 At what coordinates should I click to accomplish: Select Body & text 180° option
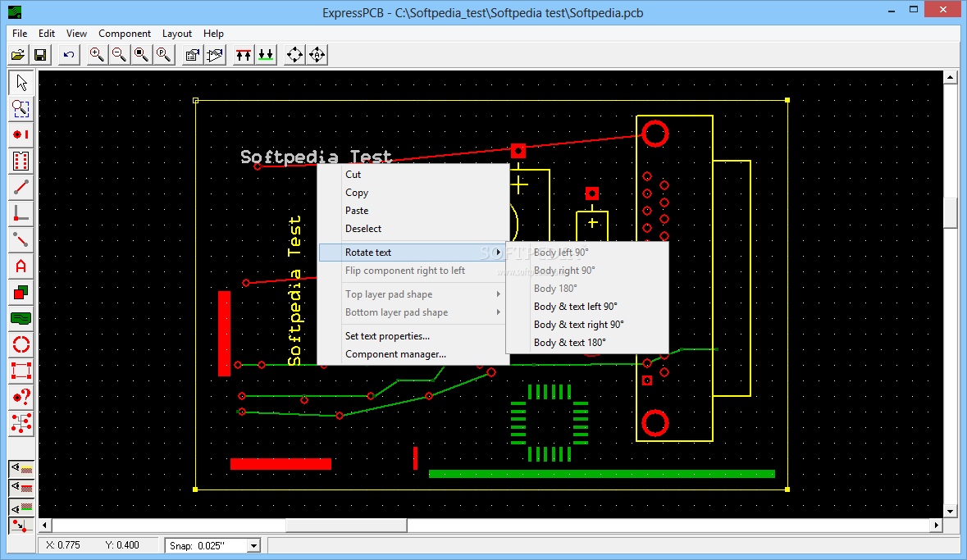point(587,342)
